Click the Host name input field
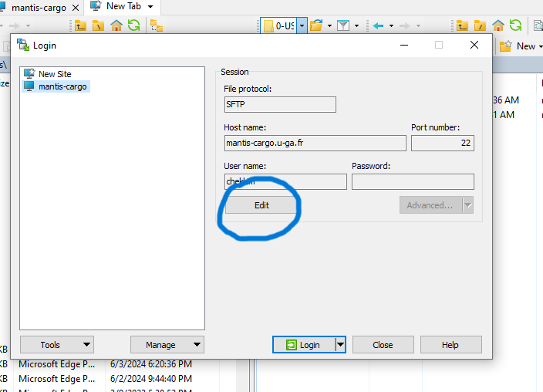543x392 pixels. coord(315,143)
